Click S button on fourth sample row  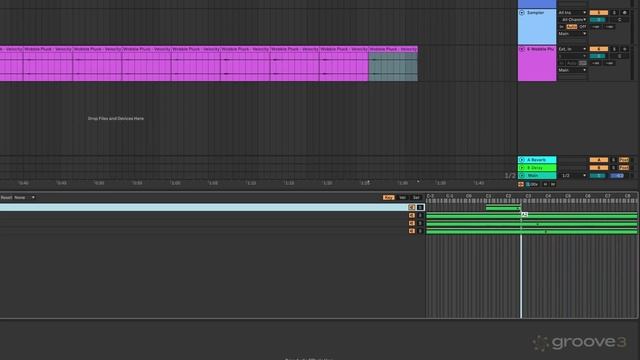[420, 231]
